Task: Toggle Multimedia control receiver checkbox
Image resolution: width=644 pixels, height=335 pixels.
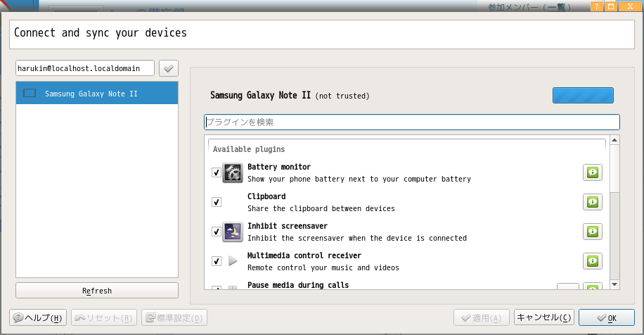Action: (217, 261)
